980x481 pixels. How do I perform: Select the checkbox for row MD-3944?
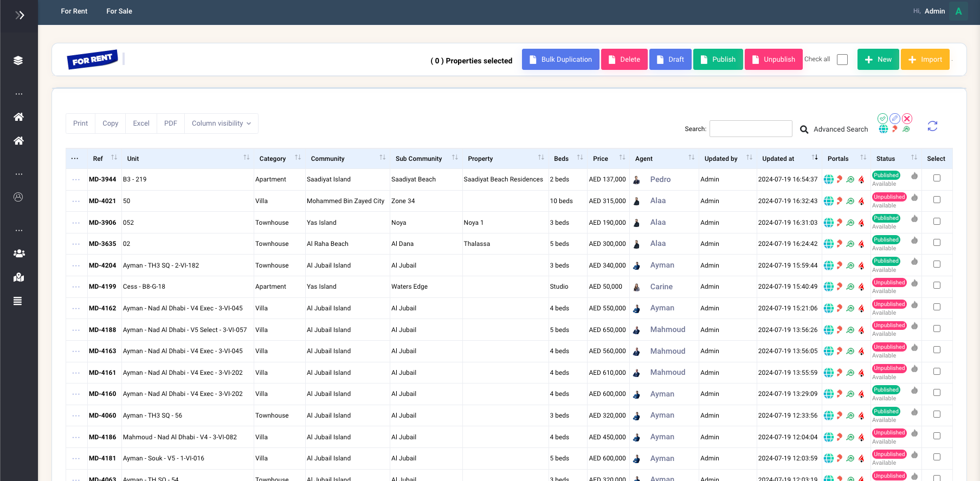[x=937, y=178]
